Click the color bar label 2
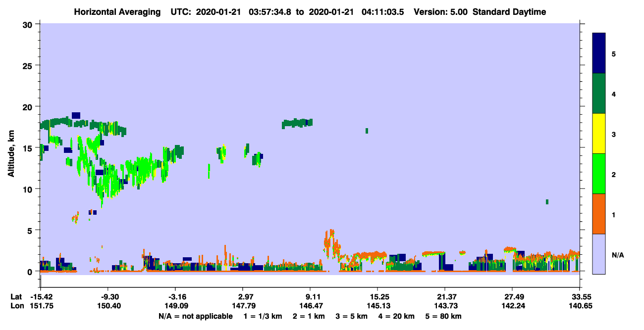Viewport: 644px width, 330px height. [x=613, y=174]
